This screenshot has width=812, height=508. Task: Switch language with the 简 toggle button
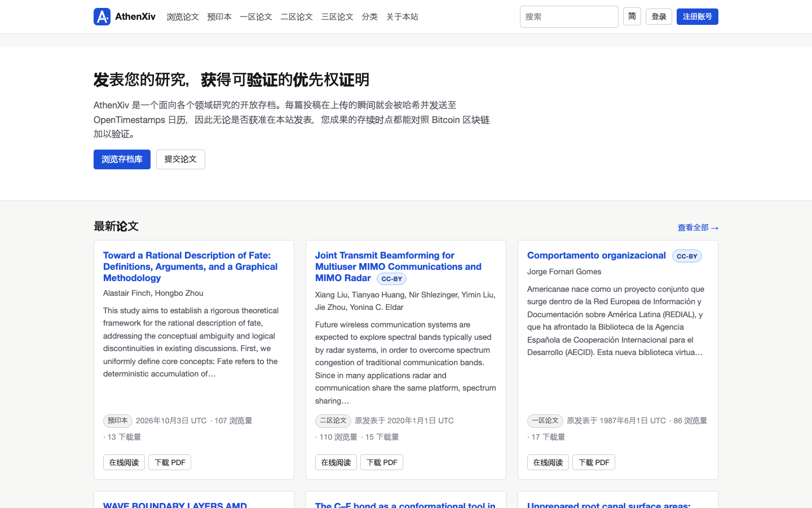(632, 16)
